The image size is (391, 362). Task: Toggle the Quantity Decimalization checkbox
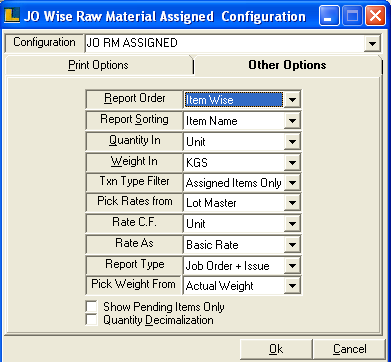click(x=91, y=320)
